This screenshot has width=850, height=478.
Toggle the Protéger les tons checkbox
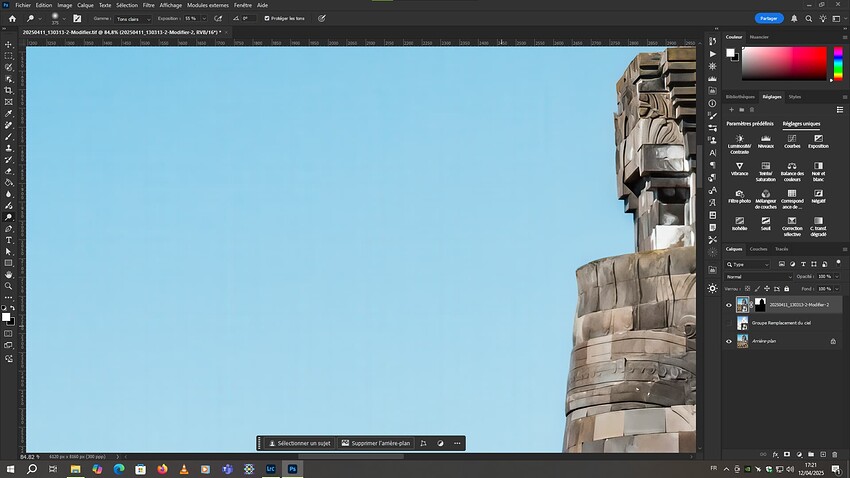pyautogui.click(x=267, y=18)
